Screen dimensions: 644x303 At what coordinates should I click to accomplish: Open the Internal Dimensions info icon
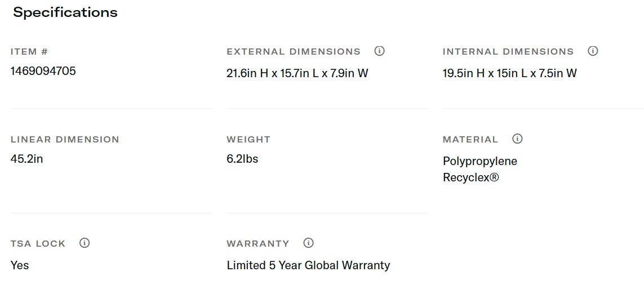tap(593, 51)
